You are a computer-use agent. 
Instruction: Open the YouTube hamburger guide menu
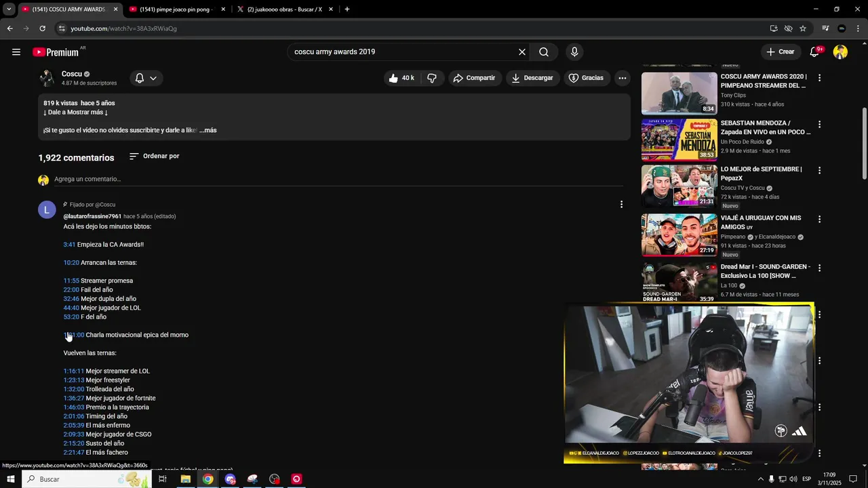pos(16,52)
